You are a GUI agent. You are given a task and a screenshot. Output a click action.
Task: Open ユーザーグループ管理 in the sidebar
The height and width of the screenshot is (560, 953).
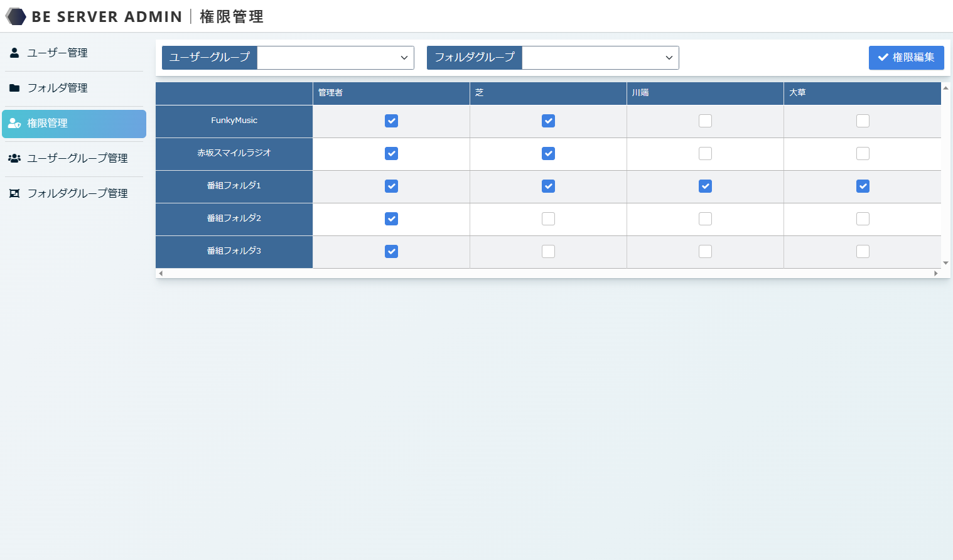[x=77, y=158]
